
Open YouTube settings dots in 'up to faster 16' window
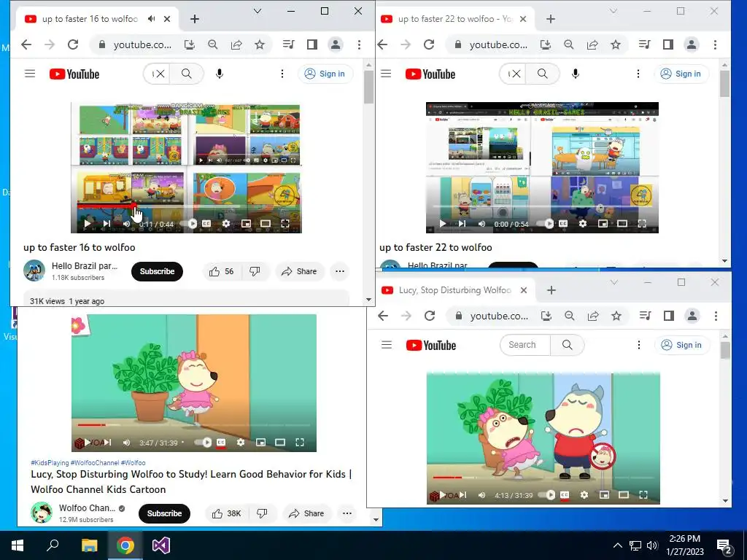282,74
